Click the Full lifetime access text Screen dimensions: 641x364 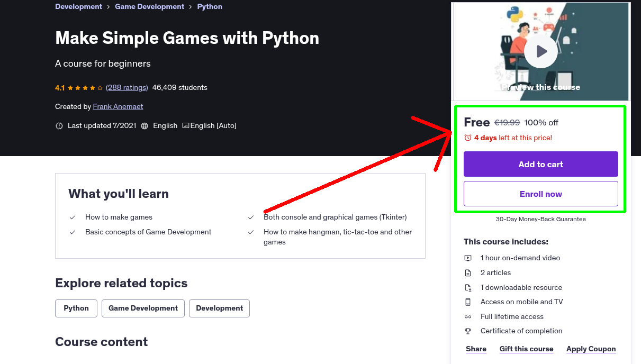(x=512, y=316)
